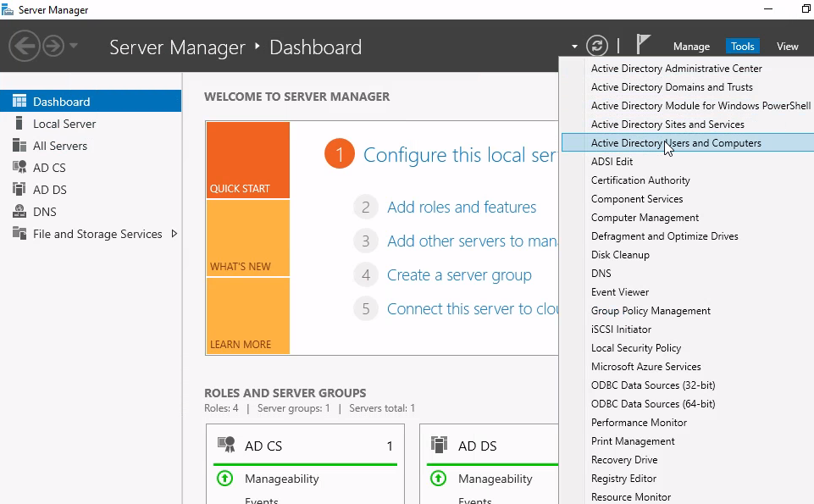Screen dimensions: 814x504
Task: Select AD DS icon in sidebar
Action: point(19,189)
